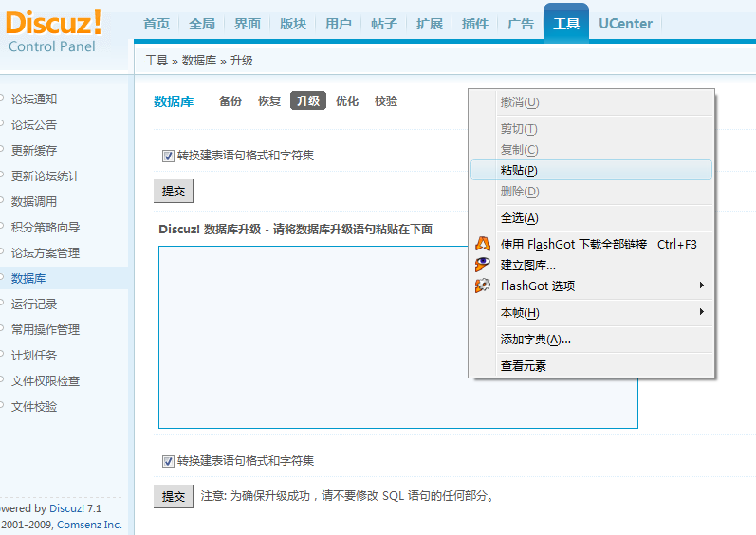
Task: Choose 建立图库... from the context menu
Action: pyautogui.click(x=591, y=265)
